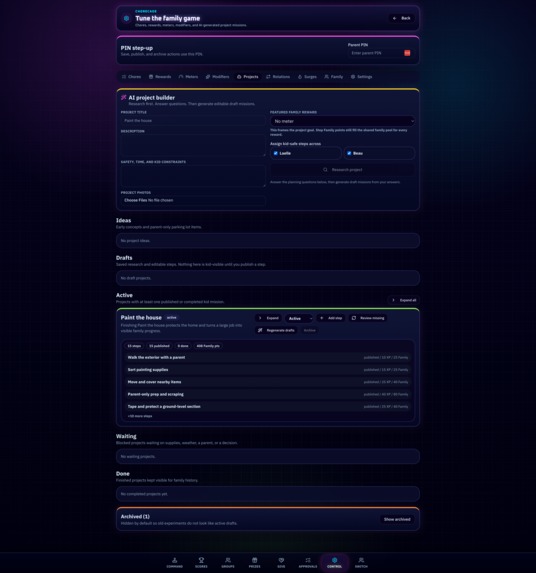Click the wand icon on Regenerate drafts
The height and width of the screenshot is (573, 536).
tap(260, 330)
